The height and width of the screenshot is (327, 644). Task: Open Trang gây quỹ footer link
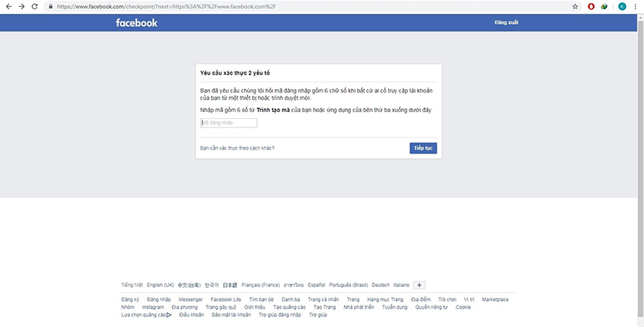pos(221,307)
